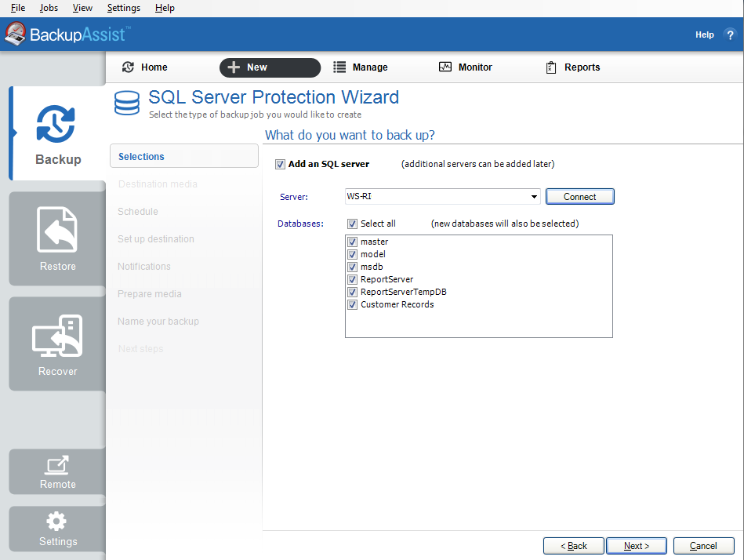Open the Recover sidebar icon
This screenshot has width=744, height=560.
click(x=57, y=336)
